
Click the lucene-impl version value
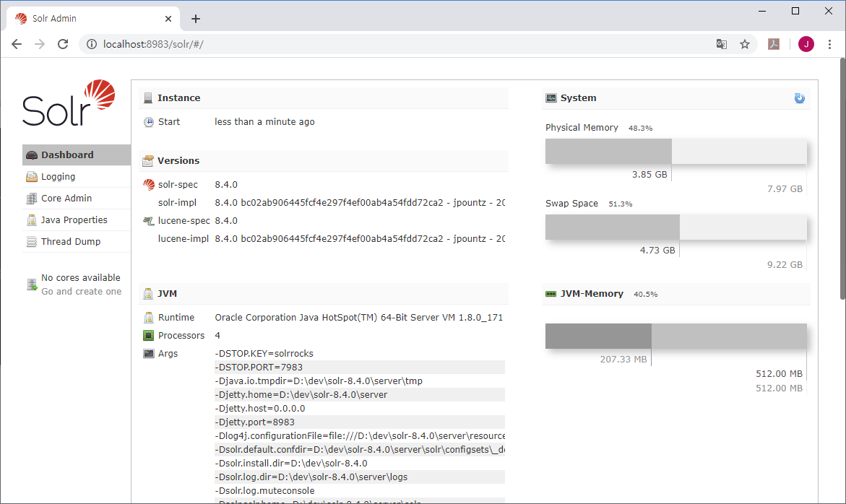(360, 239)
